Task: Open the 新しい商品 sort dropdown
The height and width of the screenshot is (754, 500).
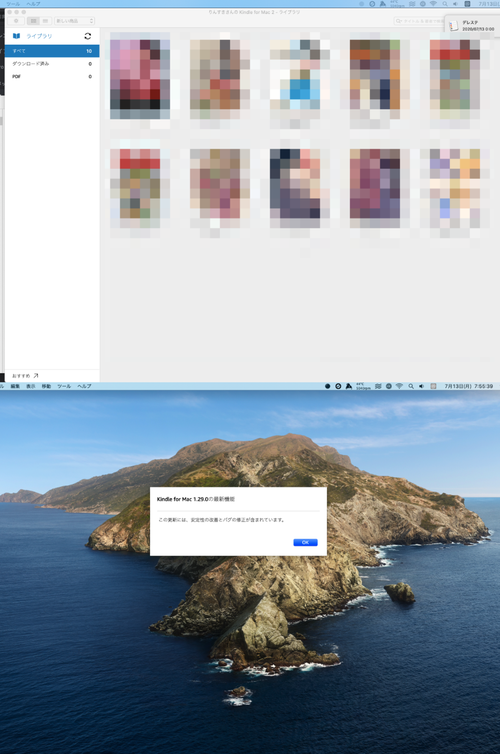Action: coord(74,21)
